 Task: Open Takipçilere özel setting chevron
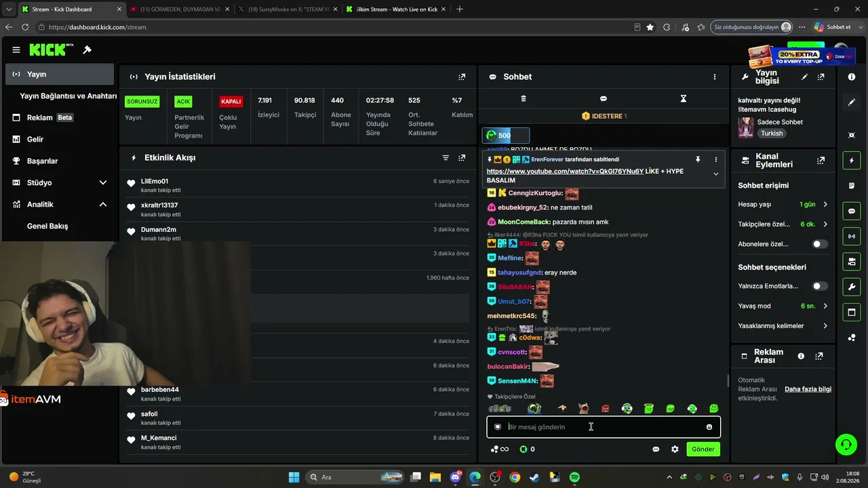825,224
